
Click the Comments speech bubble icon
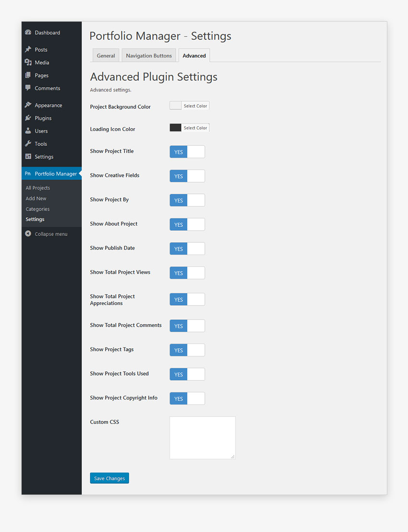(x=28, y=88)
